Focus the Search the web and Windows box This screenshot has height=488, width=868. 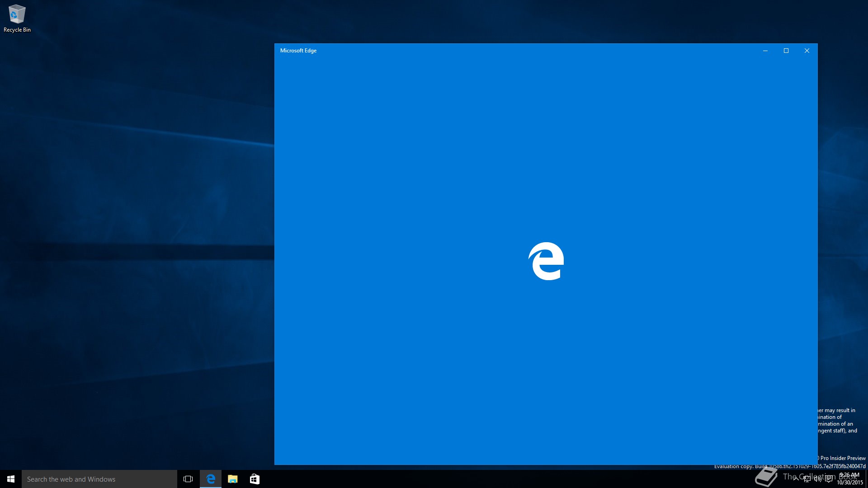[x=99, y=479]
